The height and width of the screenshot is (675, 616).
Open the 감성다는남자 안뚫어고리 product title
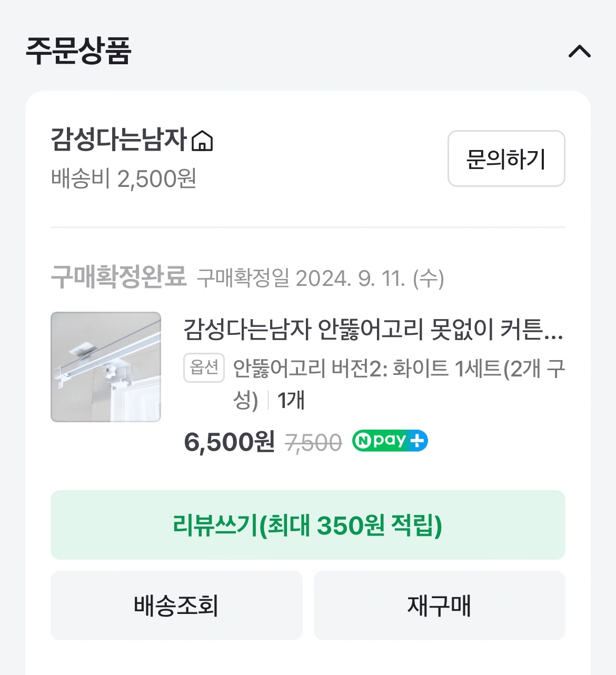(x=373, y=330)
